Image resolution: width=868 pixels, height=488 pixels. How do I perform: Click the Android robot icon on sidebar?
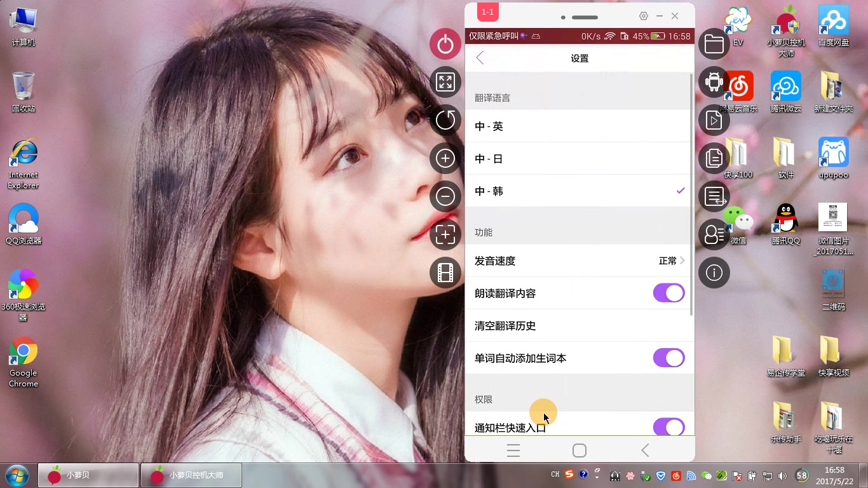(x=714, y=82)
